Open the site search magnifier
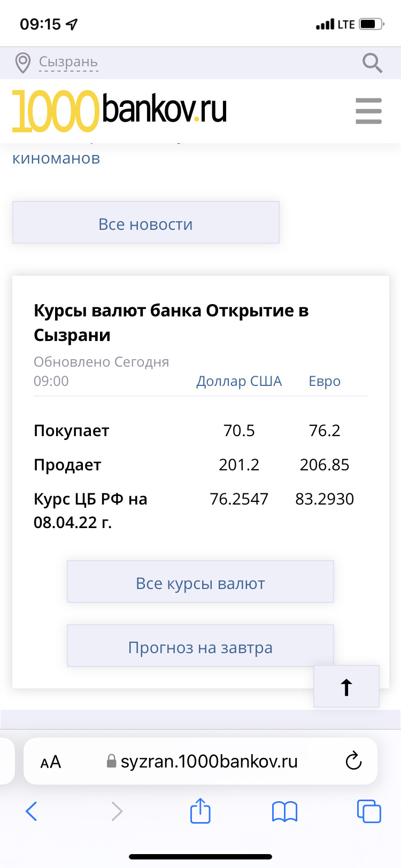This screenshot has height=868, width=401. 372,63
